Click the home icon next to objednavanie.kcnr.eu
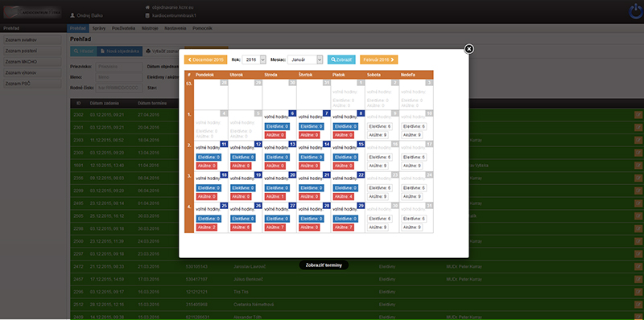Screen dimensions: 644x320 point(148,8)
